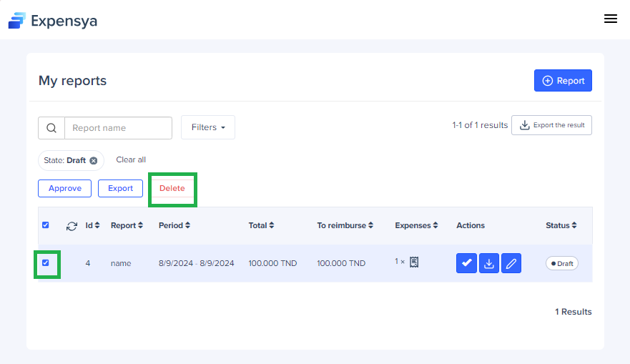Click the edit pencil action icon

click(x=511, y=263)
